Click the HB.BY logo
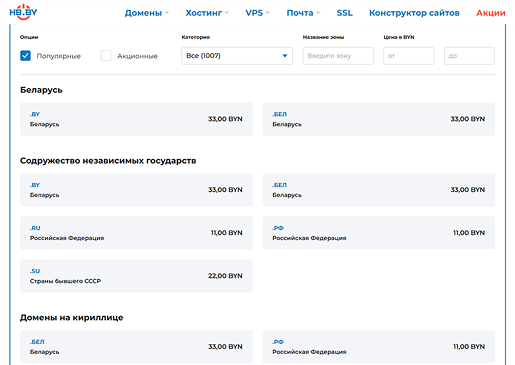The height and width of the screenshot is (365, 515). point(23,12)
